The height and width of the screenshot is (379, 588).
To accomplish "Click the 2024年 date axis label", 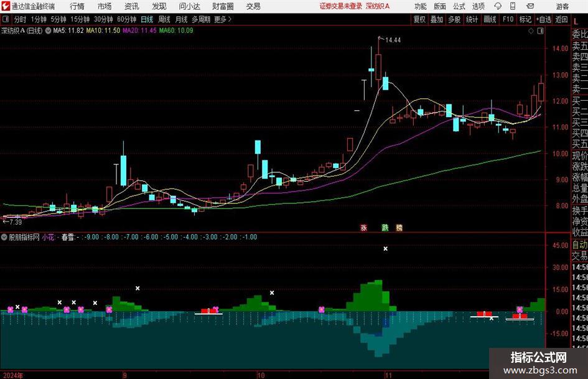I will click(12, 375).
